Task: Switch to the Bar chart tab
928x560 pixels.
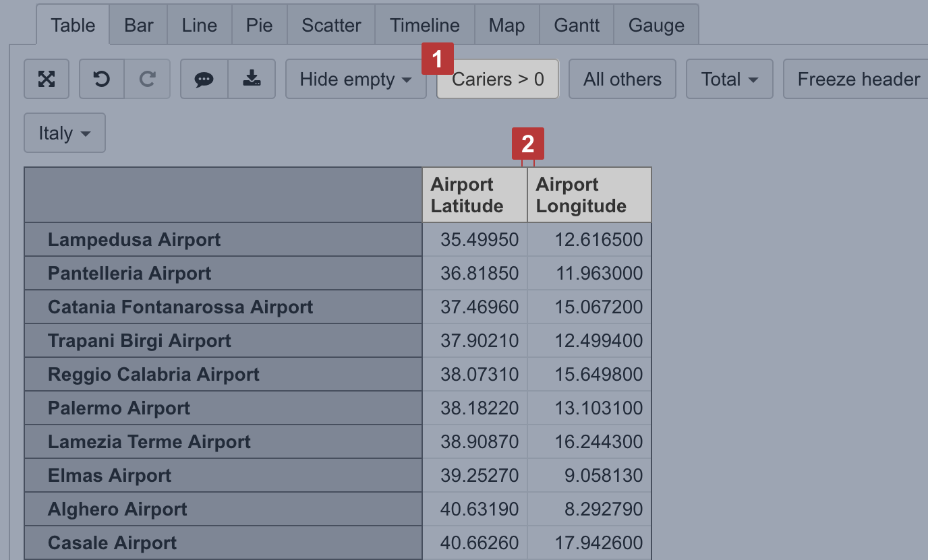Action: pyautogui.click(x=139, y=26)
